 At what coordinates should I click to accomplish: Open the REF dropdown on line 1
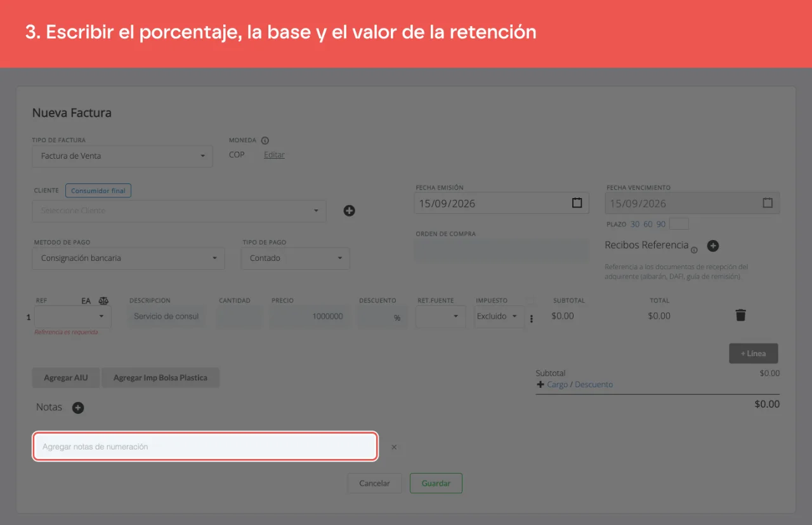[x=73, y=316]
